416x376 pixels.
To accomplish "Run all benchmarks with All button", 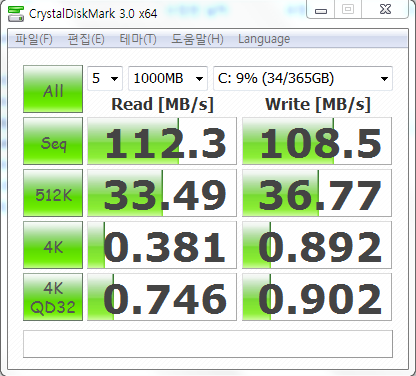I will coord(53,89).
